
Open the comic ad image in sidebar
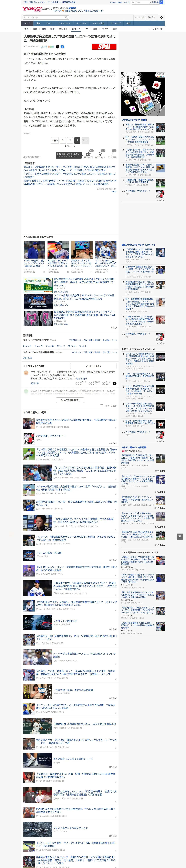point(143,94)
